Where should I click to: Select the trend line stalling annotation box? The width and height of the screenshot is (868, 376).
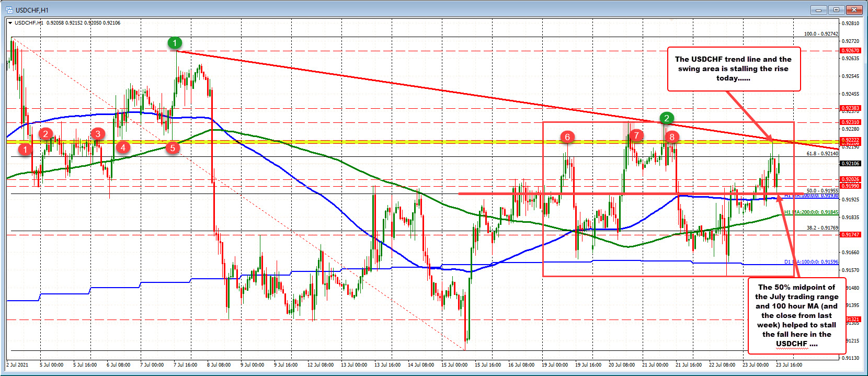coord(733,69)
